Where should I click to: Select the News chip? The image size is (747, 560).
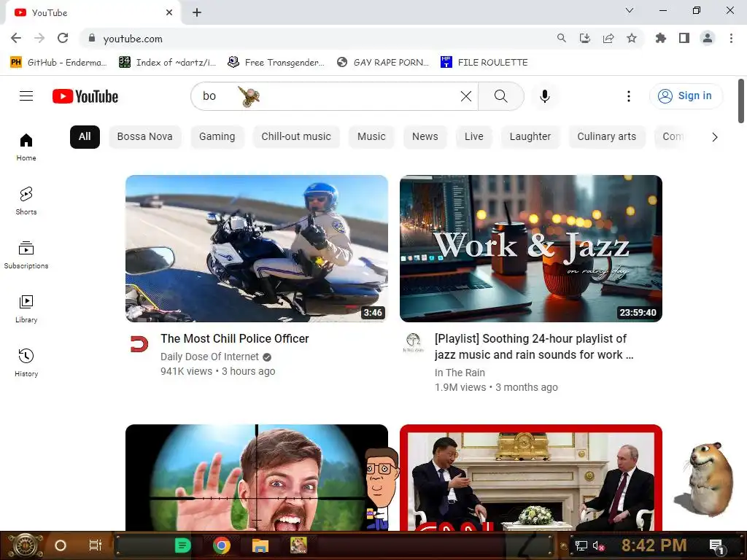(425, 136)
